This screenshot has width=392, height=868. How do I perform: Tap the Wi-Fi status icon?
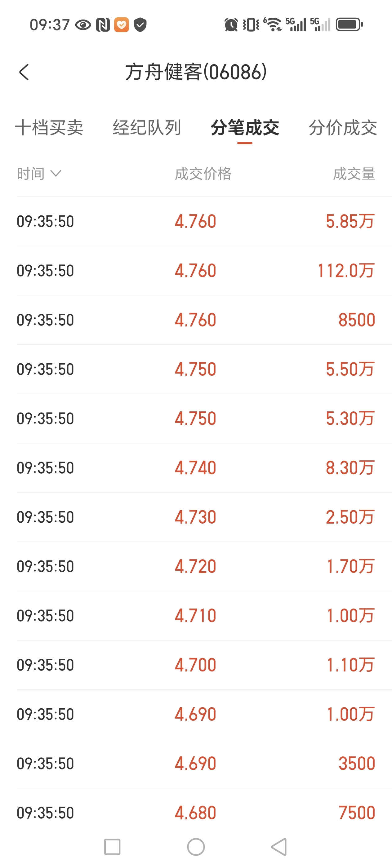(x=273, y=24)
